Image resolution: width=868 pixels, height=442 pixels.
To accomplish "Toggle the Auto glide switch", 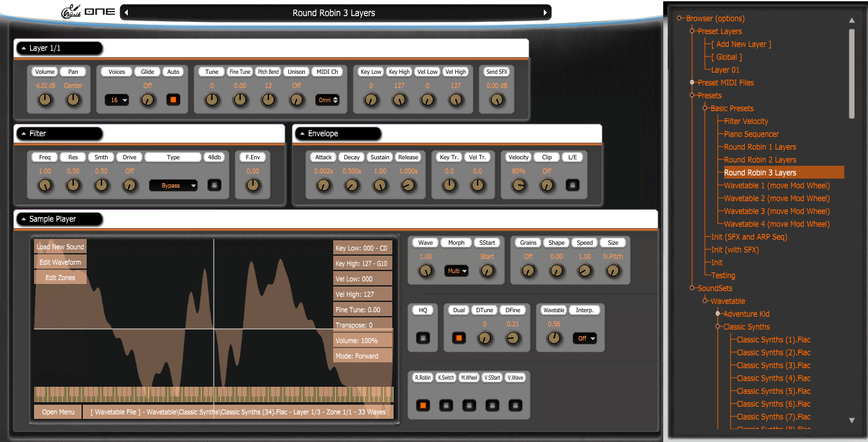I will (x=173, y=100).
